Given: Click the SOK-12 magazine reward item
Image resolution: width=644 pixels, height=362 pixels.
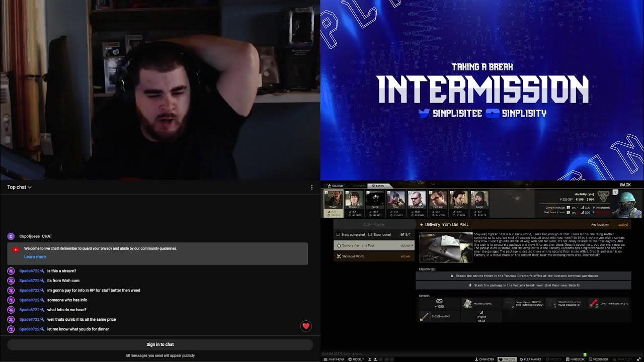Looking at the screenshot, I should [x=567, y=304].
